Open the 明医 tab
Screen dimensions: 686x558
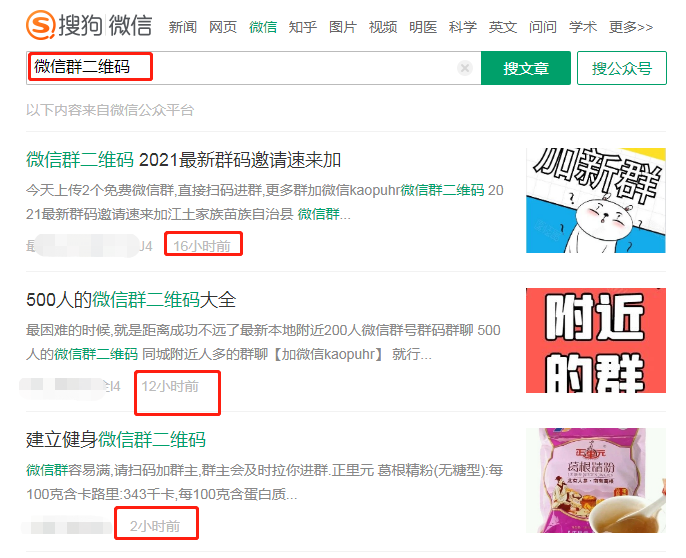[423, 27]
